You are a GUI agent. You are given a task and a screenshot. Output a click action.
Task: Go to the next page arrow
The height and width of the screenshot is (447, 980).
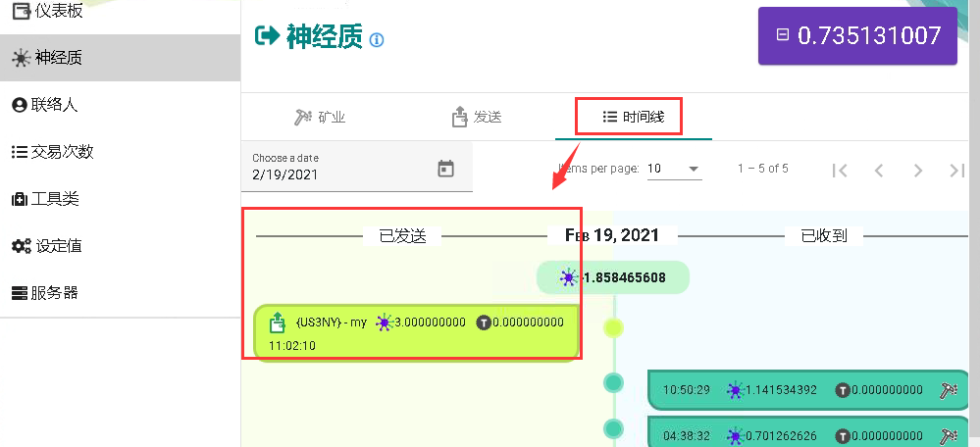tap(918, 170)
